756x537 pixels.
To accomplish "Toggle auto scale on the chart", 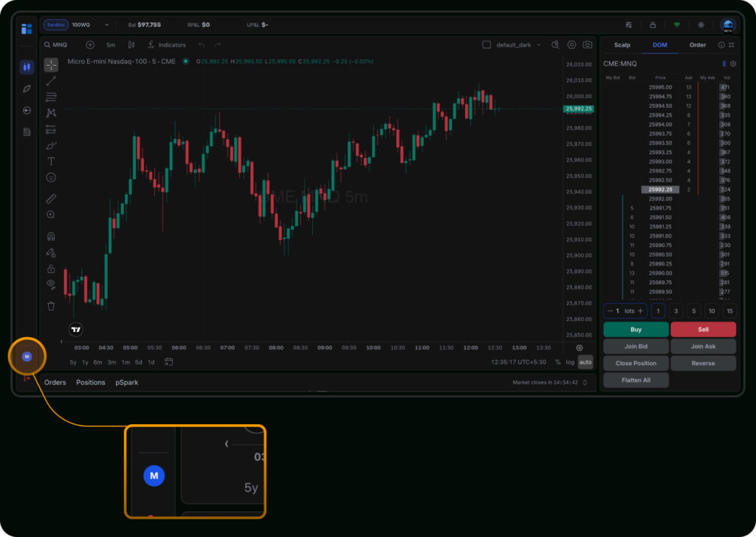I will 585,362.
